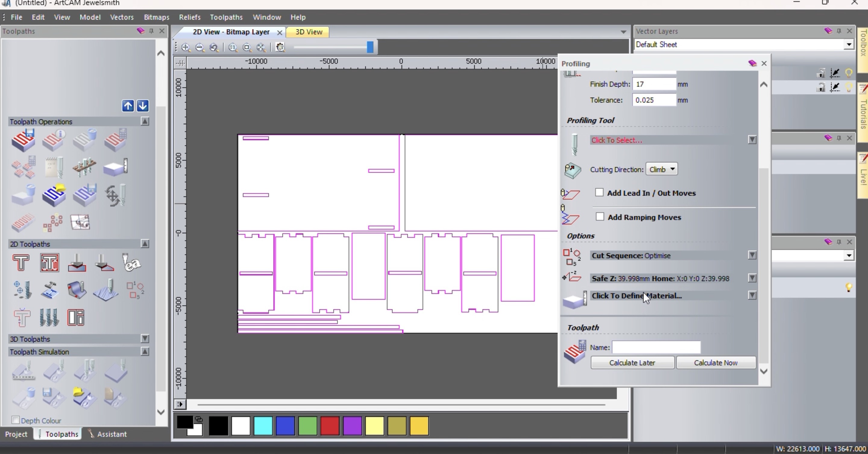Choose the Text engraving toolpath icon

(x=131, y=262)
